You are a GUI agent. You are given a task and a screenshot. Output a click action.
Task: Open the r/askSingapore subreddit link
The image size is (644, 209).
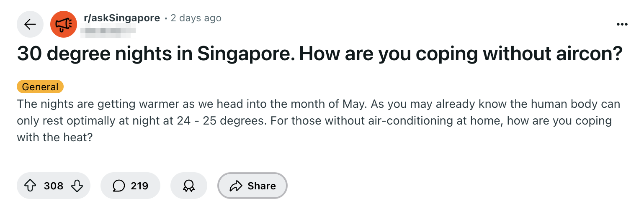click(x=122, y=18)
